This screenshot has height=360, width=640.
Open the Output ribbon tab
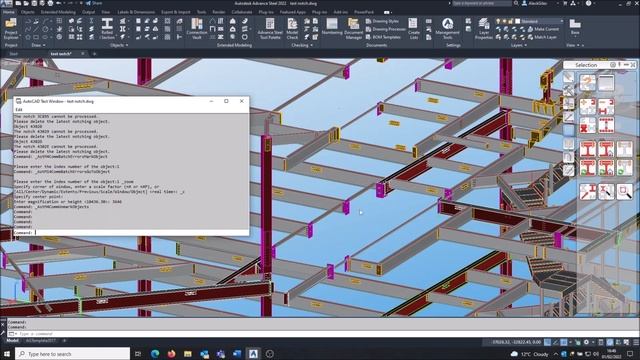pyautogui.click(x=89, y=12)
